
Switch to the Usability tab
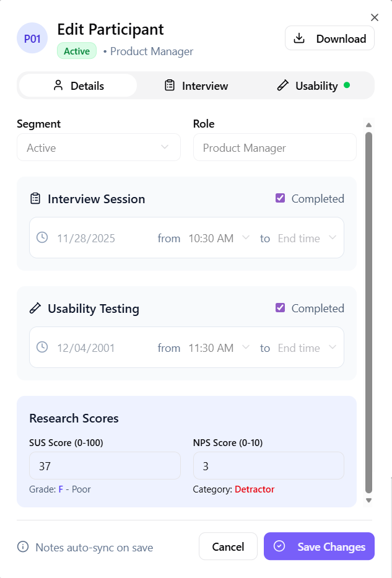[308, 85]
